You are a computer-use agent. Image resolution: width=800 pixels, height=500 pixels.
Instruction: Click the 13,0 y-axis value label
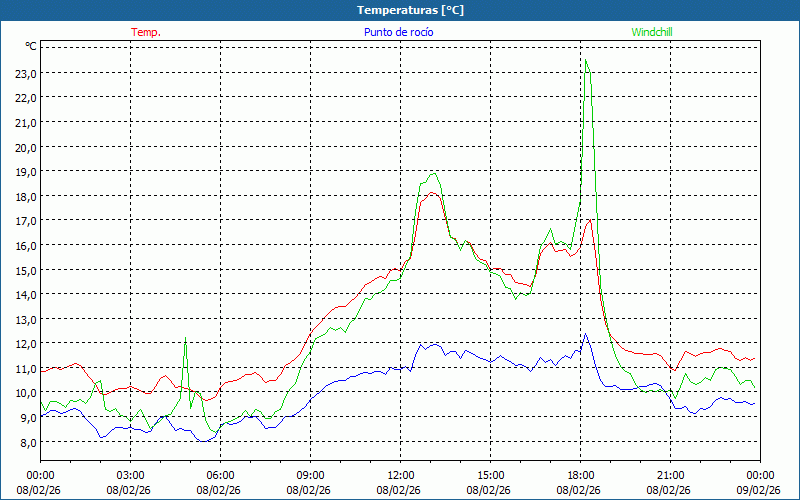(25, 319)
